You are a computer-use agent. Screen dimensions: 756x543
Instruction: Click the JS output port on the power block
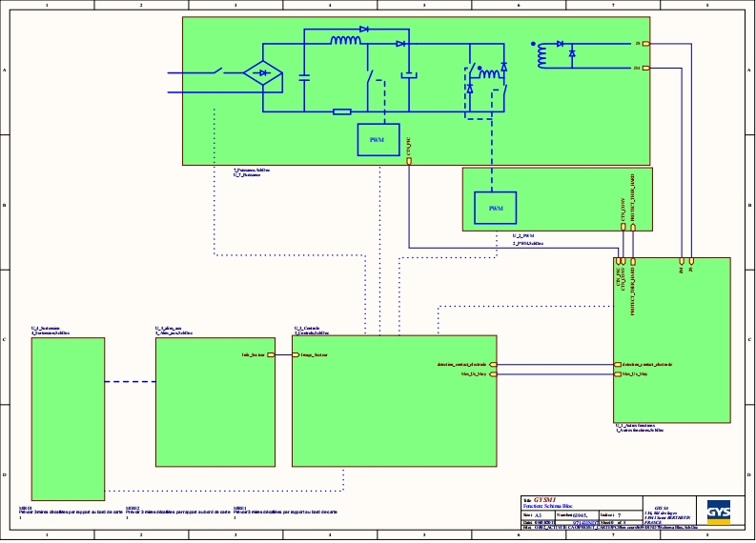646,44
